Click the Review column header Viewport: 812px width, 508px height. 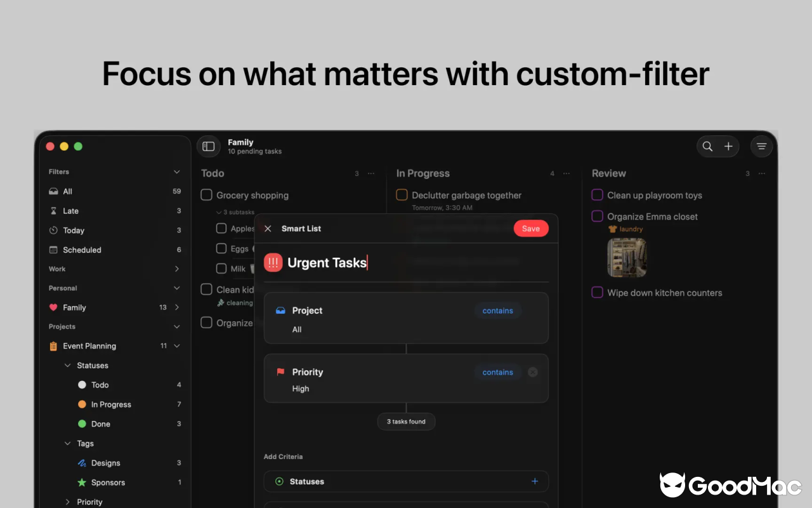point(609,173)
